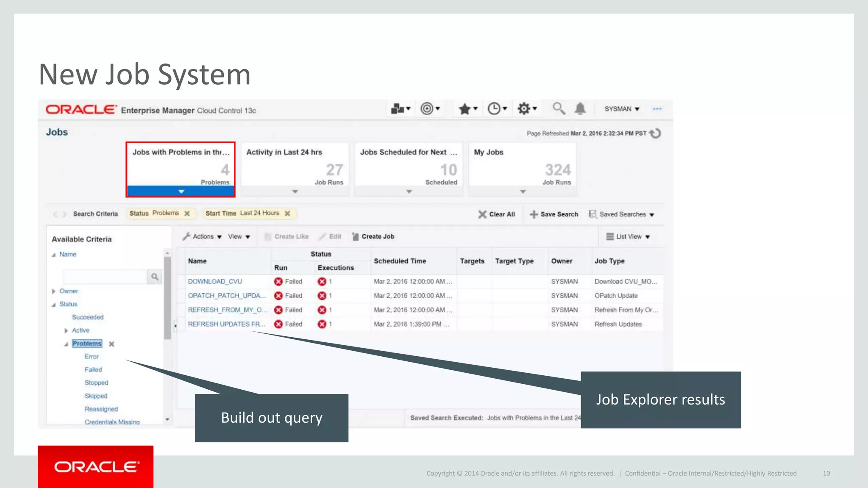
Task: Select Jobs Scheduled for Next tile
Action: pos(409,169)
